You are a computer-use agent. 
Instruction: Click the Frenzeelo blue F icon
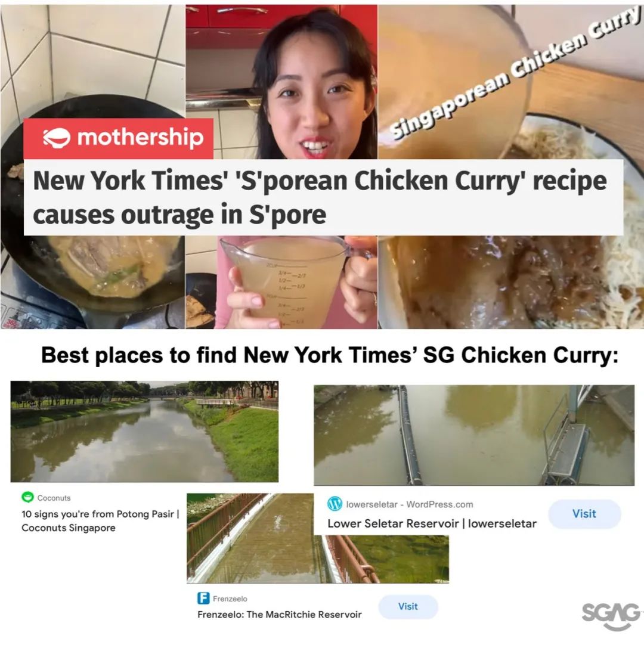click(x=203, y=598)
